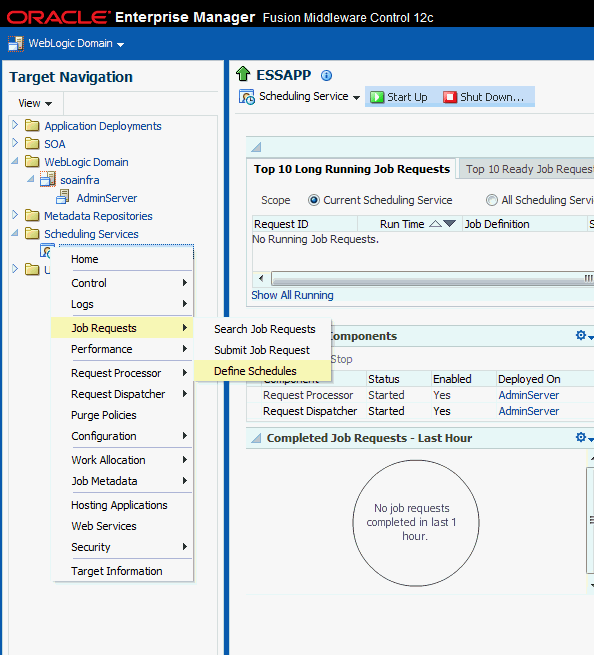This screenshot has width=594, height=655.
Task: Open the Completed Job Requests gear icon
Action: click(581, 437)
